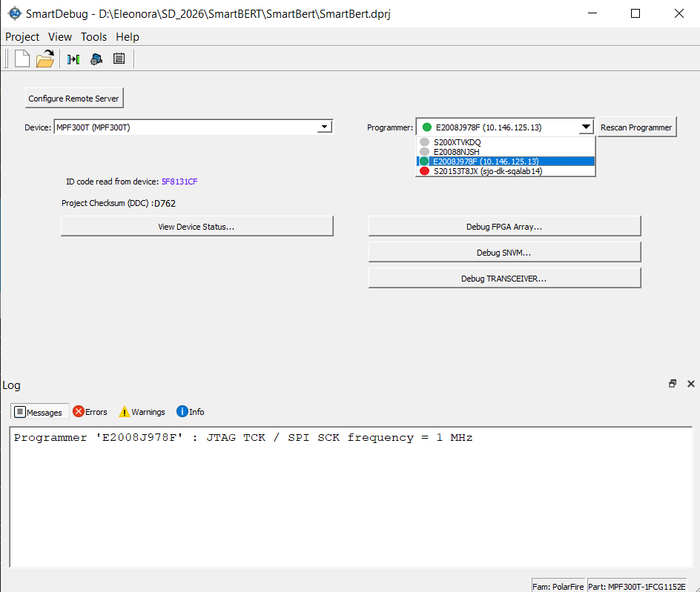The width and height of the screenshot is (700, 592).
Task: Open the Project menu
Action: click(22, 36)
